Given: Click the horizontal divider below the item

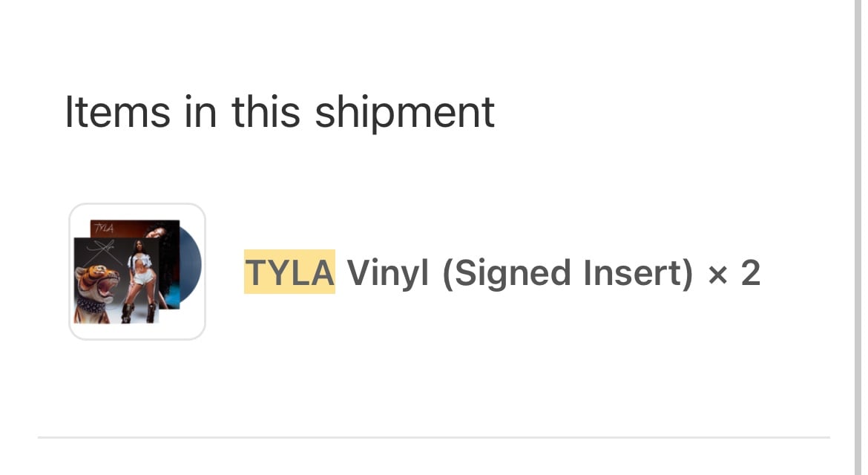Looking at the screenshot, I should click(x=434, y=437).
